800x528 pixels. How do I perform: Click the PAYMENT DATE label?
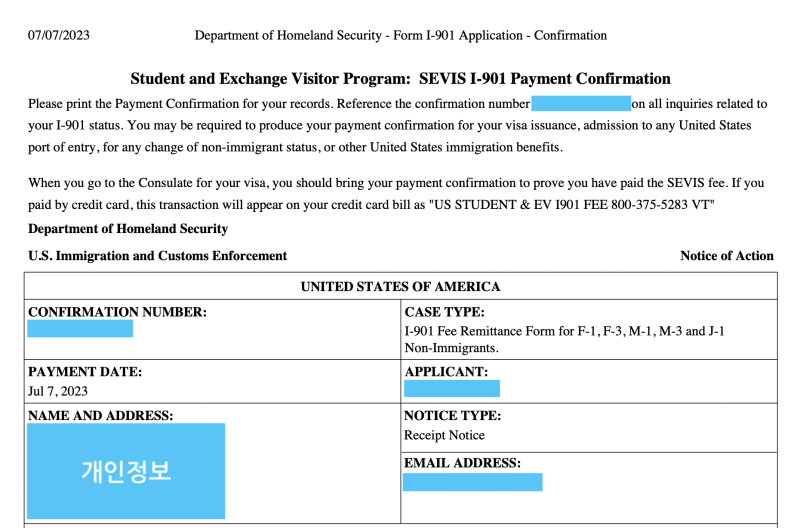click(85, 372)
